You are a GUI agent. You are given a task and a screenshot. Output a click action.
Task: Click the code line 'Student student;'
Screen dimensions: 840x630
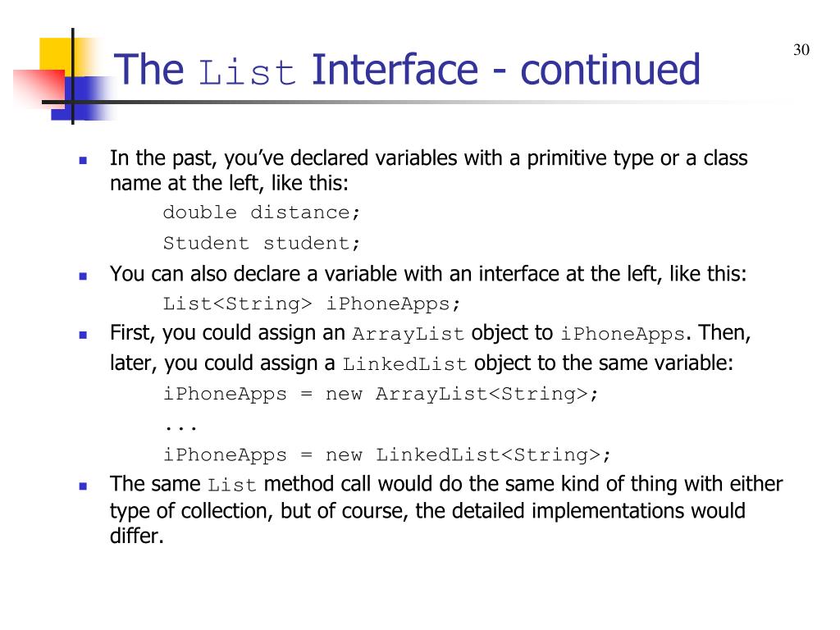coord(262,243)
